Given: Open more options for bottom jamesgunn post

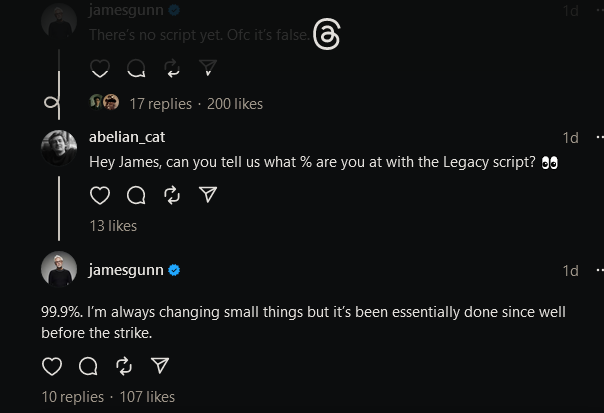Looking at the screenshot, I should click(x=599, y=270).
